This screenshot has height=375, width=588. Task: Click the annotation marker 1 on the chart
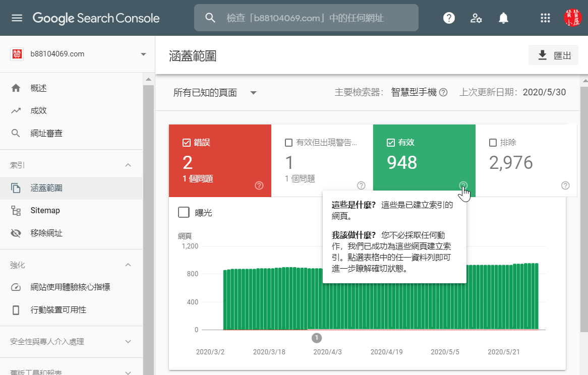(x=317, y=338)
